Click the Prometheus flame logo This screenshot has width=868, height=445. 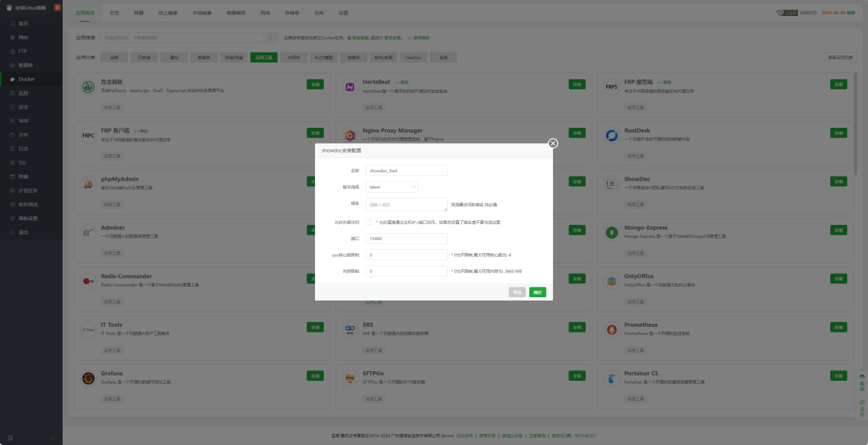pos(612,330)
